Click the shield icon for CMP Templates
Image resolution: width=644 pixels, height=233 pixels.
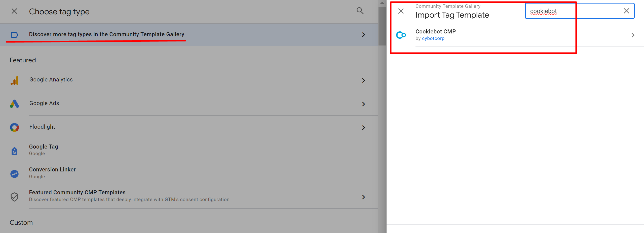point(15,197)
